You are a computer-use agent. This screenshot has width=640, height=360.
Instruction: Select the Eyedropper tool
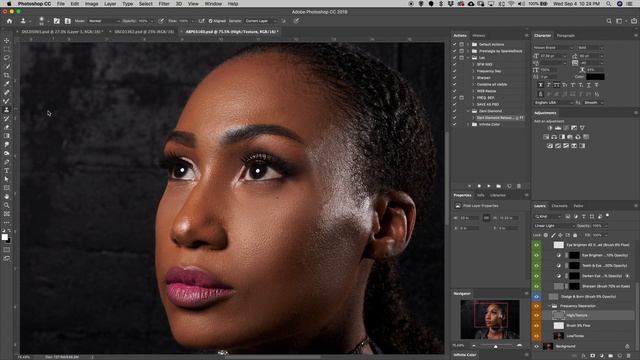coord(7,84)
